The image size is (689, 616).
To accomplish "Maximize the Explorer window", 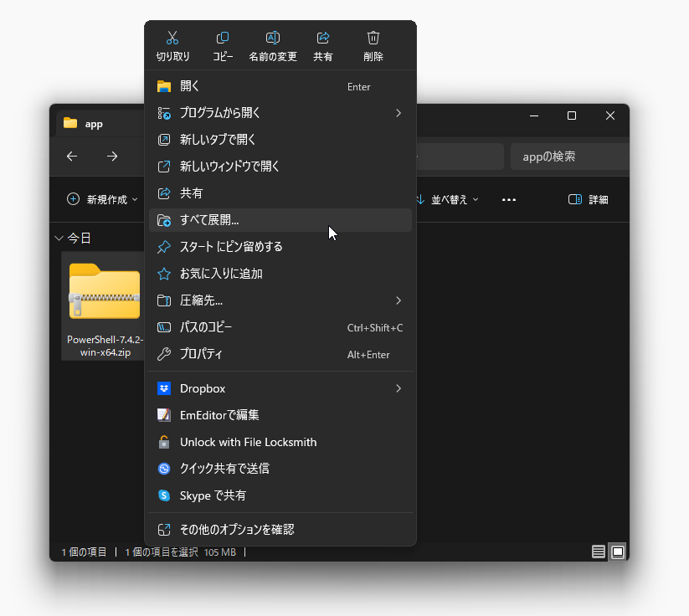I will click(x=572, y=116).
